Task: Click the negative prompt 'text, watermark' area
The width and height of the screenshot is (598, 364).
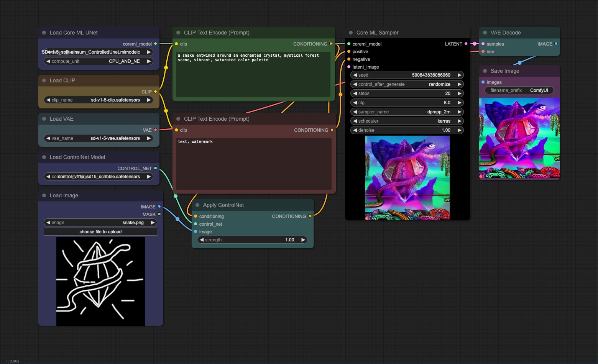Action: tap(254, 164)
